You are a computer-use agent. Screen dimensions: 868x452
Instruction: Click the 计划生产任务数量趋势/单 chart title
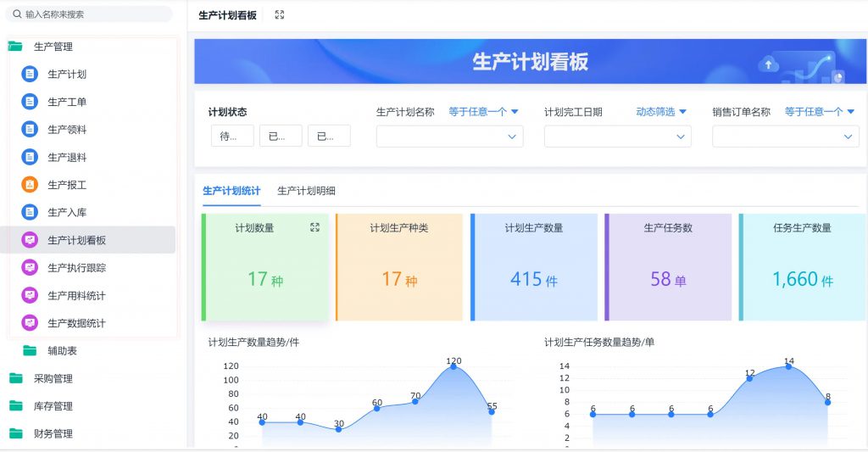point(599,343)
